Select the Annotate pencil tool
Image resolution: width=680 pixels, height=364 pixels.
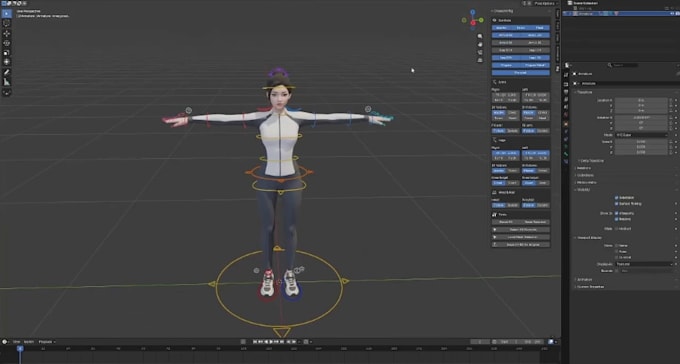pos(7,72)
